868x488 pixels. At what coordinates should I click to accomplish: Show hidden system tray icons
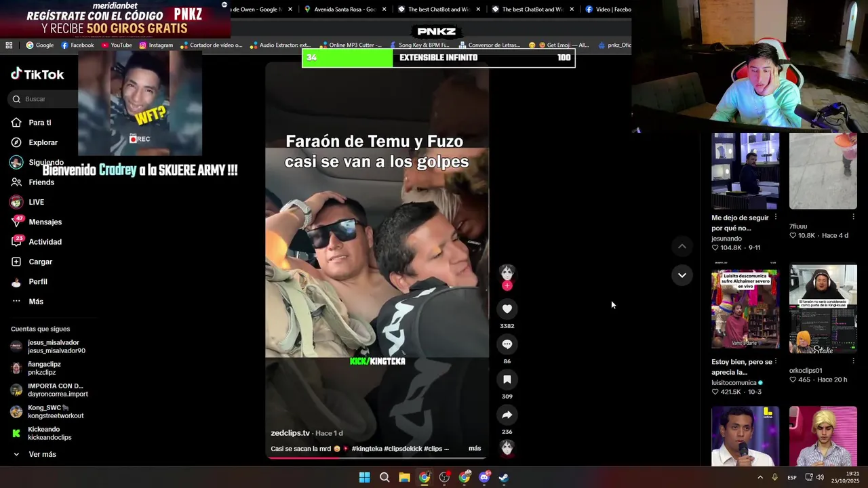[759, 477]
